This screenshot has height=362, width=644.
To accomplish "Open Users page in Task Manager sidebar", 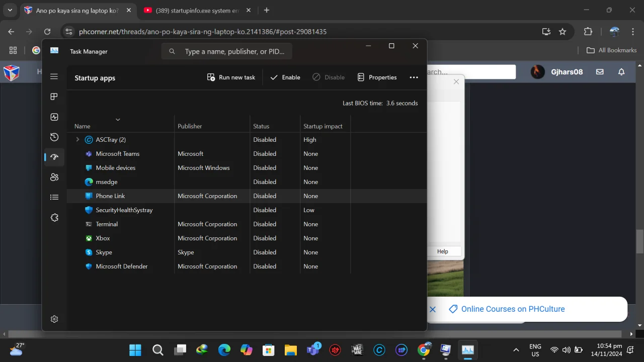I will click(54, 177).
